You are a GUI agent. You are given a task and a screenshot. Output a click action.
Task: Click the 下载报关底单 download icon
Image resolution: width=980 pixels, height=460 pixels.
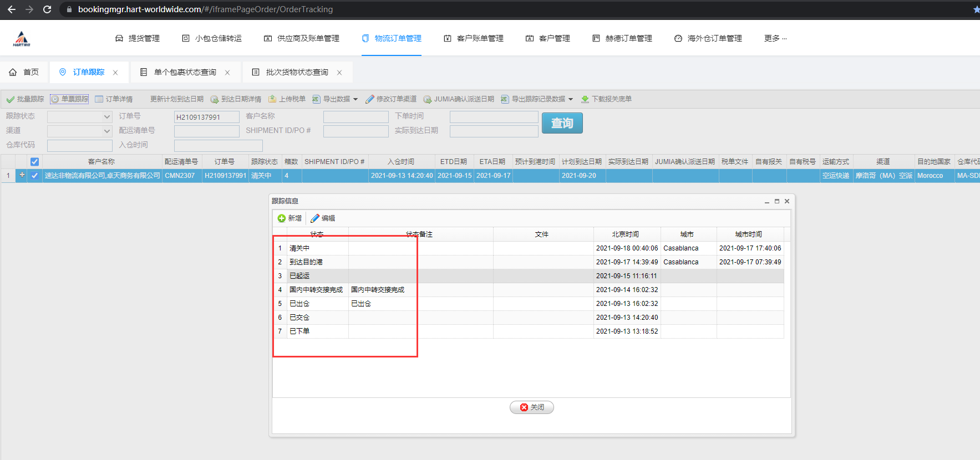[x=585, y=99]
